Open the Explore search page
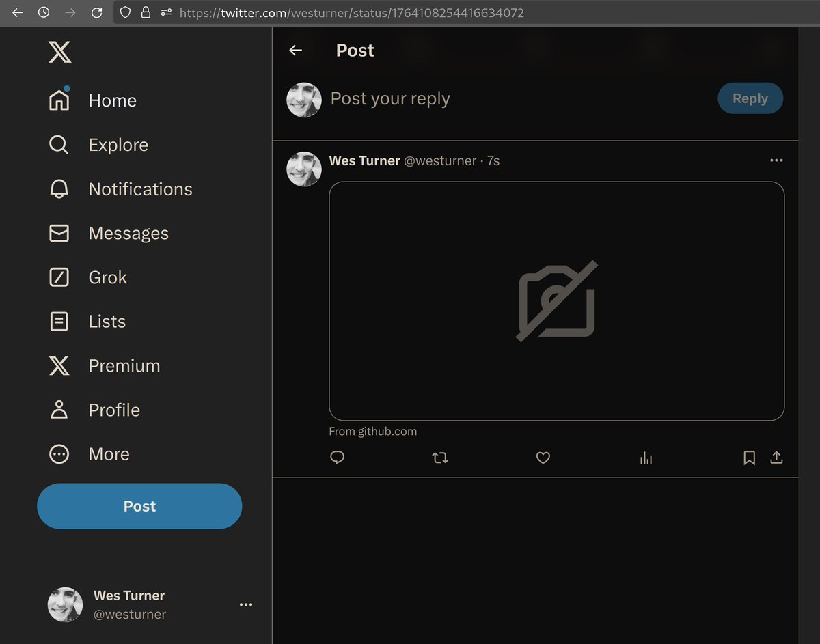820x644 pixels. (118, 144)
